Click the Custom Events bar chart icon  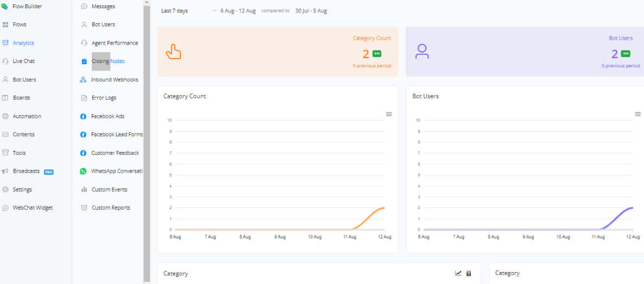[x=84, y=190]
